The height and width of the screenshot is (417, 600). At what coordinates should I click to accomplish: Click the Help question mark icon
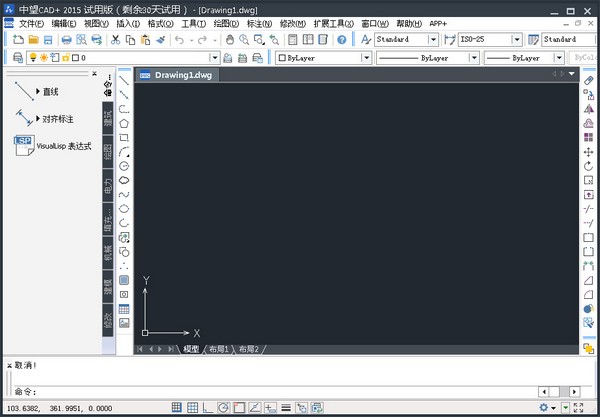click(x=342, y=40)
